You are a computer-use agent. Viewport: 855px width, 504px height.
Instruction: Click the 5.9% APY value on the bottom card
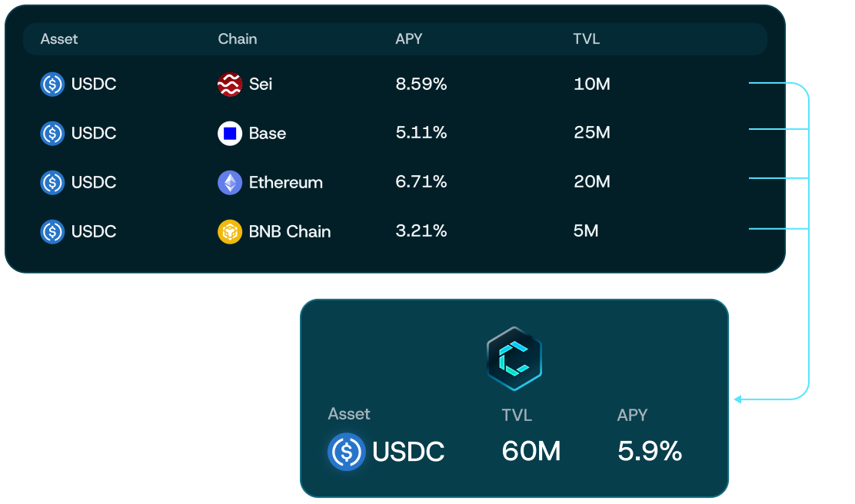[650, 452]
